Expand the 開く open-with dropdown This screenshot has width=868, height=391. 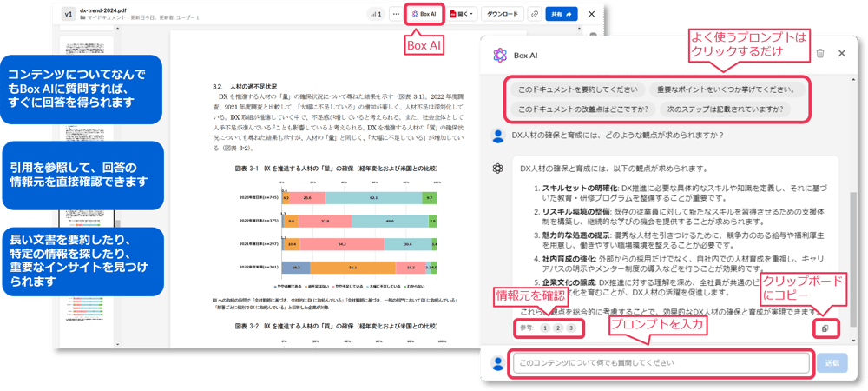coord(462,15)
